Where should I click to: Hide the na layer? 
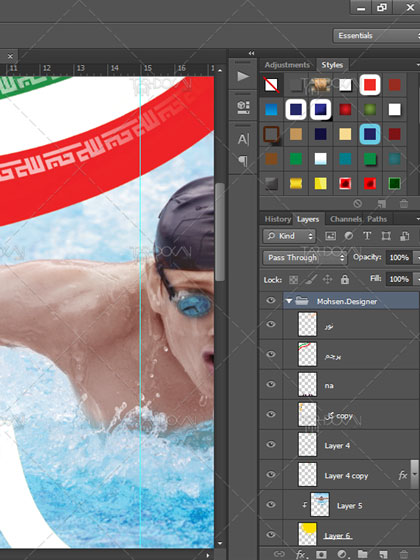(x=271, y=384)
